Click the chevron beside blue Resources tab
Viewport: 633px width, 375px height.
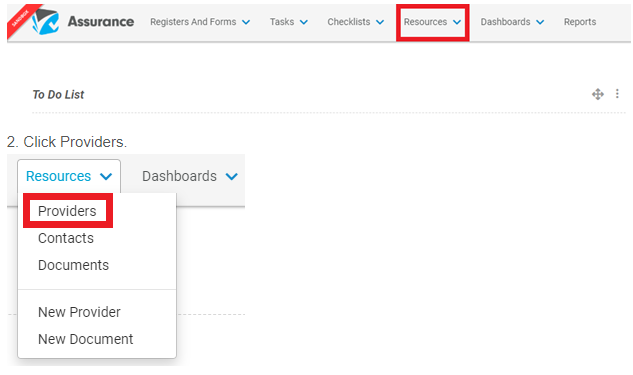[x=106, y=177]
